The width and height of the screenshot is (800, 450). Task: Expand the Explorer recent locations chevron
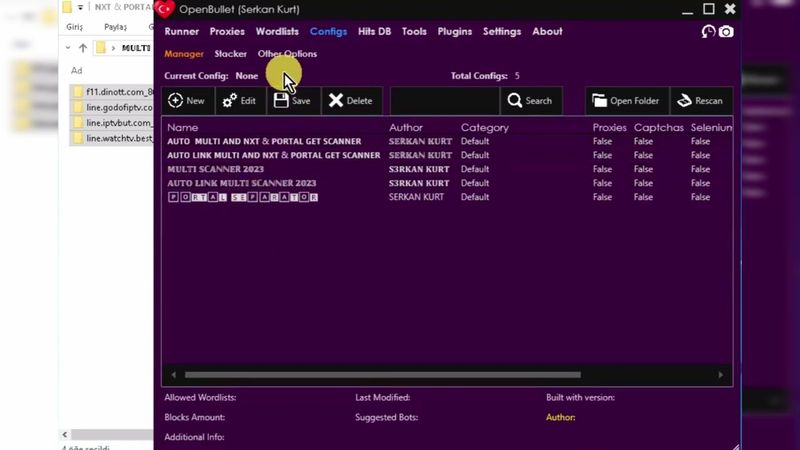pyautogui.click(x=68, y=48)
